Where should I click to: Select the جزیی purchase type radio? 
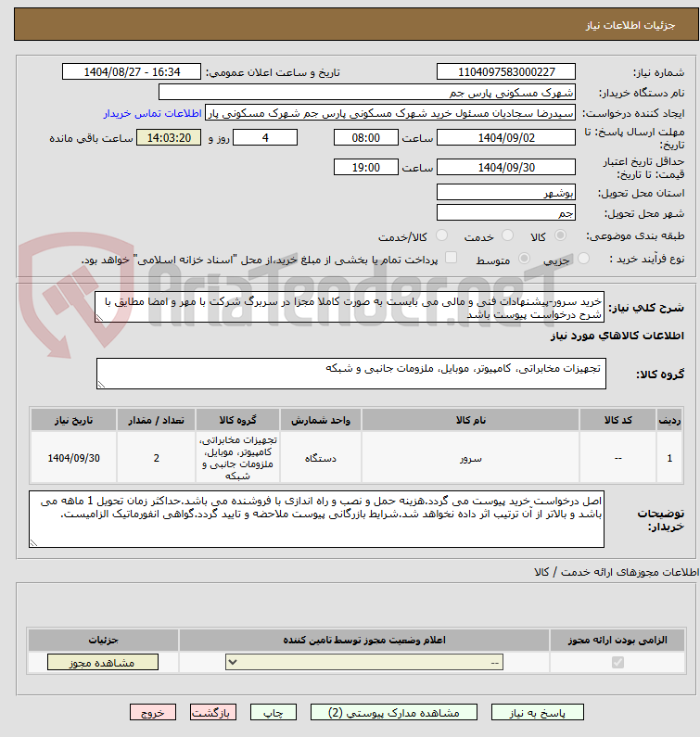[x=583, y=258]
